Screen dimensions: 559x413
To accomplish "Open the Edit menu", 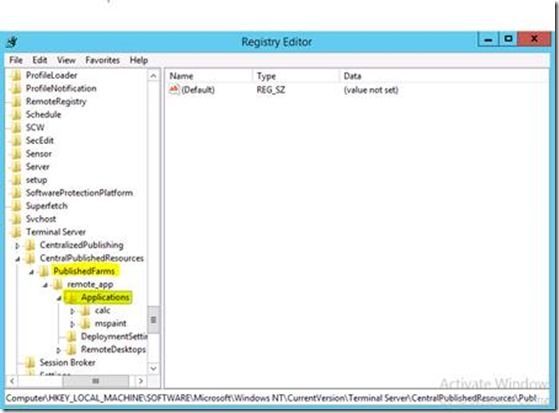I will [x=40, y=60].
